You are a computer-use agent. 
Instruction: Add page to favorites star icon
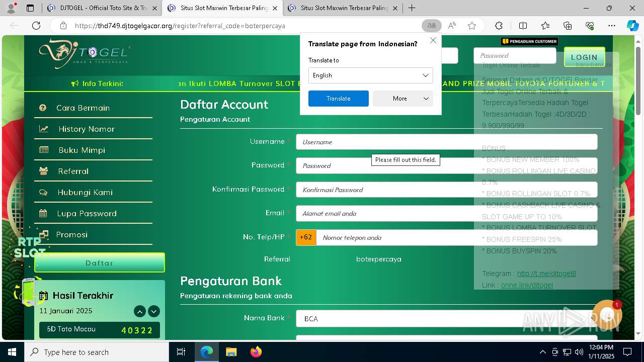[472, 26]
